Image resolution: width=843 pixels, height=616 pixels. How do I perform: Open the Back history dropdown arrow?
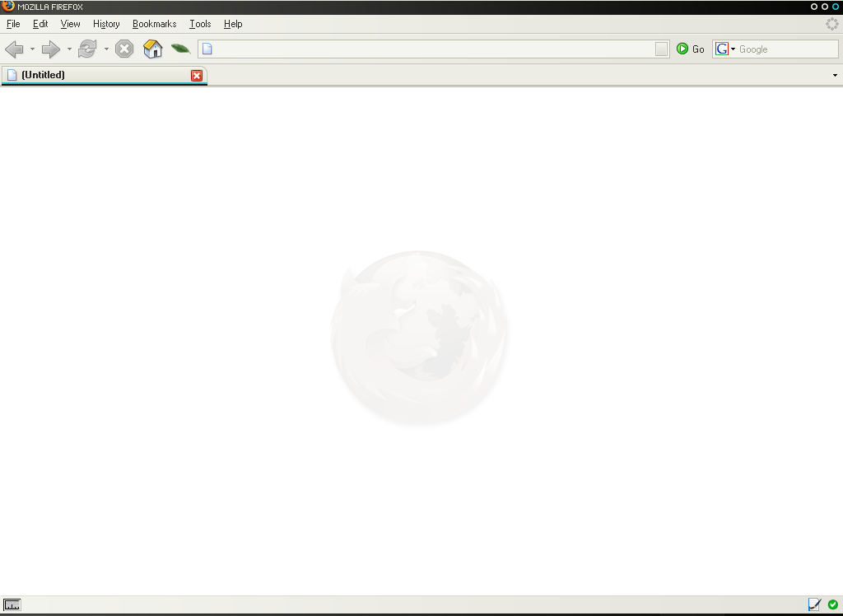[32, 49]
